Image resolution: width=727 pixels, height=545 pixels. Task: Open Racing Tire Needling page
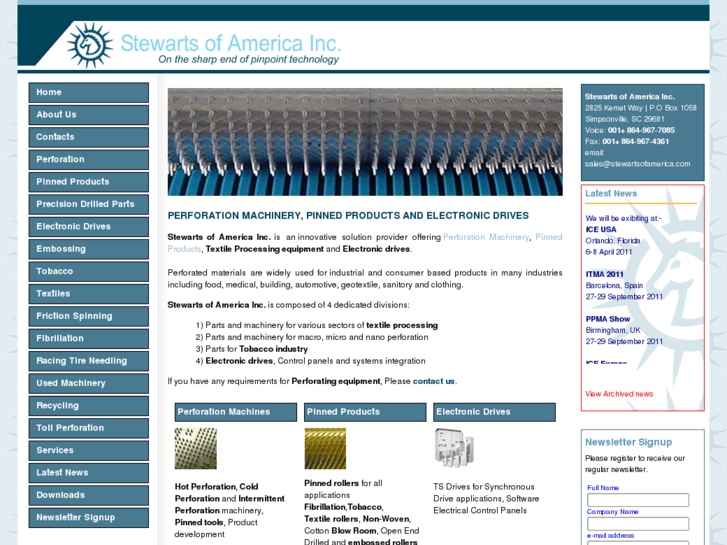click(x=89, y=361)
